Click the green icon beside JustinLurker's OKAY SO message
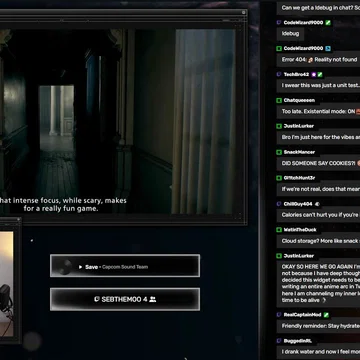The width and height of the screenshot is (360, 360). (279, 256)
